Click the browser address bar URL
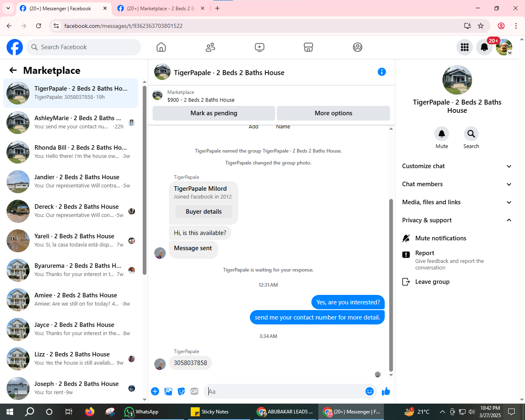The image size is (525, 420). (123, 26)
